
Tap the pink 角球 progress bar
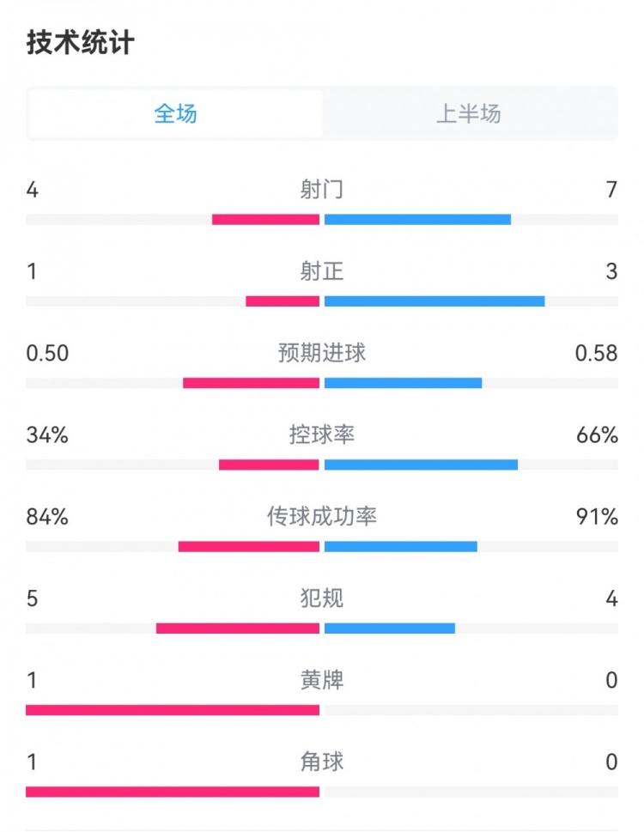click(x=173, y=792)
